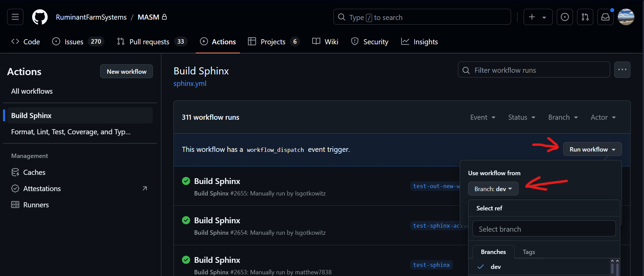Expand the Status filter dropdown
This screenshot has width=644, height=276.
click(522, 117)
